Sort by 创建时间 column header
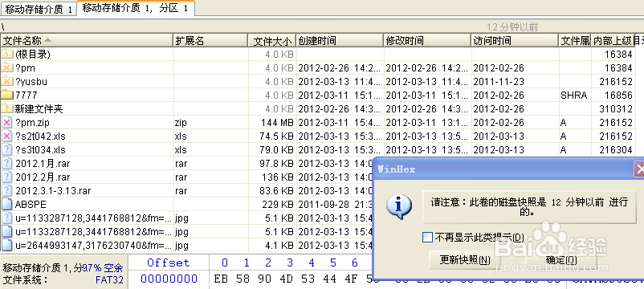 coord(340,41)
